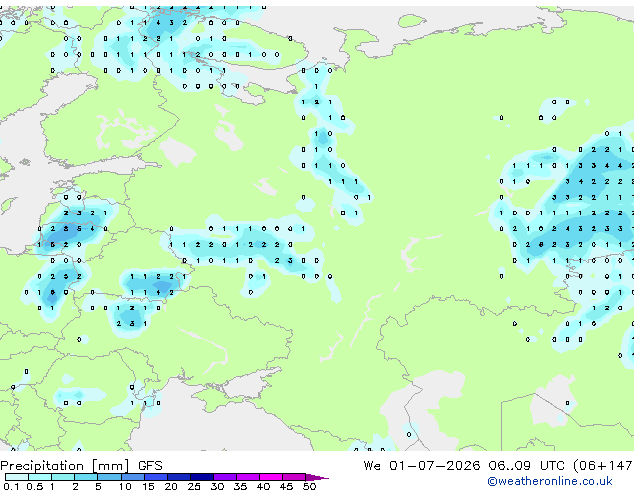Viewport: 634px width, 490px height.
Task: Click the legend arrow tip beyond 50 mm
Action: [317, 477]
